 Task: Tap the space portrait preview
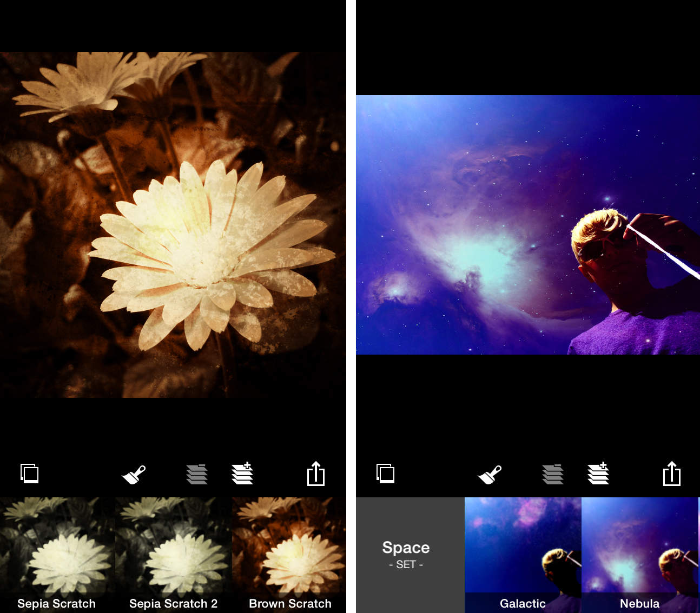[x=527, y=227]
